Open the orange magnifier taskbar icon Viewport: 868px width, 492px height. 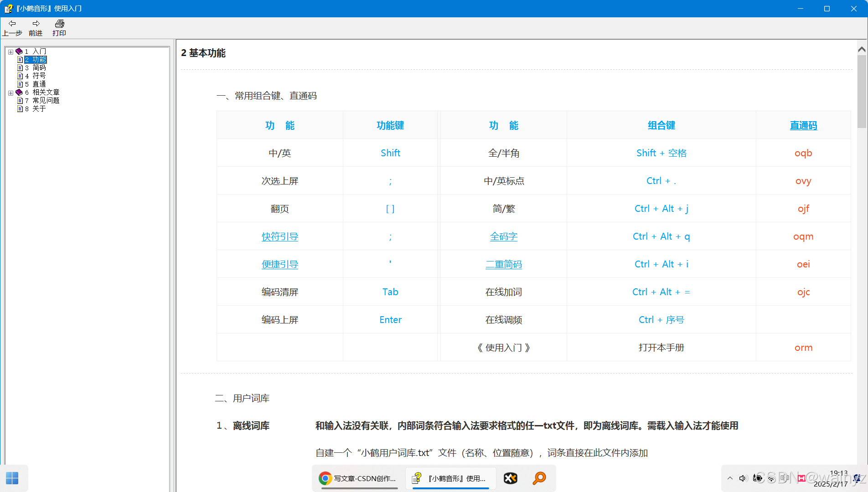[x=539, y=478]
